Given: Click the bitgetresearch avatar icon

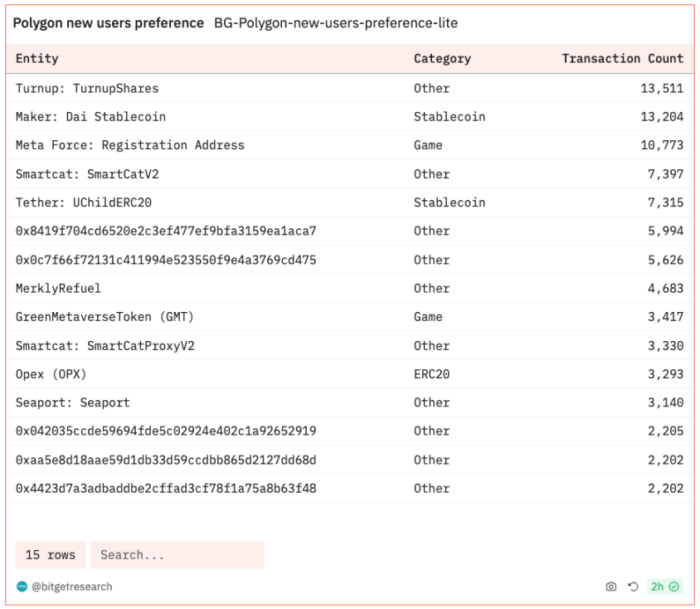Looking at the screenshot, I should pos(22,587).
